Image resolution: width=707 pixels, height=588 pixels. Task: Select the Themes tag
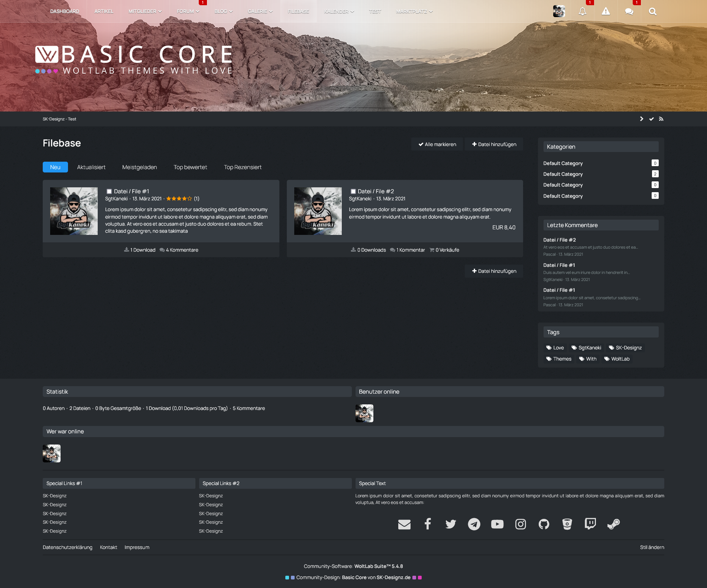point(559,359)
